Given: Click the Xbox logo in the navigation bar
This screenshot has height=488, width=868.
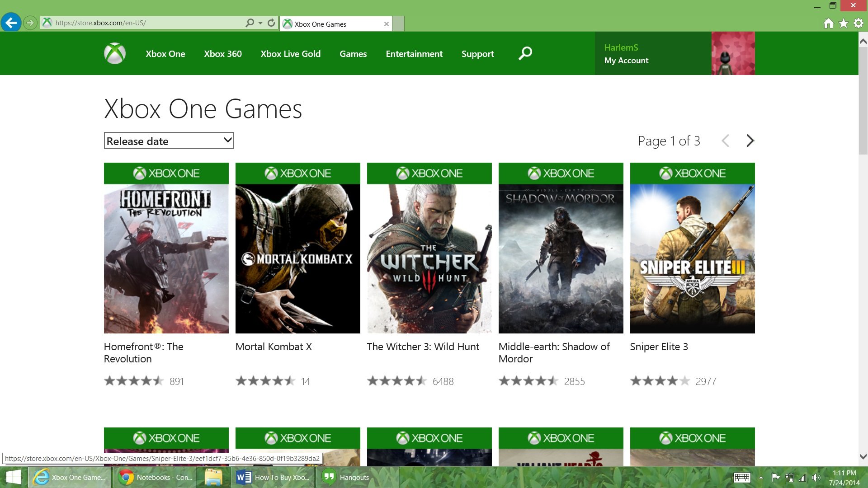Looking at the screenshot, I should 114,53.
